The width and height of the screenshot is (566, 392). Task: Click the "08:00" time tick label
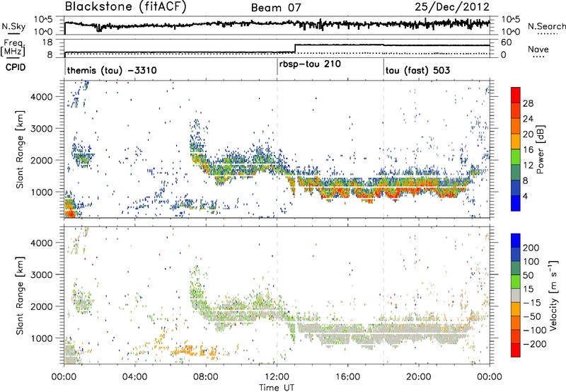(206, 377)
